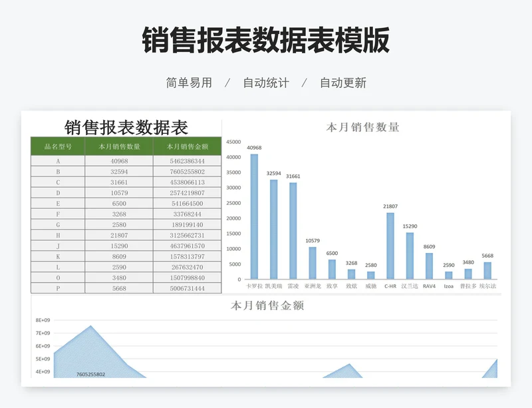Click the 亚洲龙 bar in the chart
This screenshot has width=532, height=408.
click(313, 263)
